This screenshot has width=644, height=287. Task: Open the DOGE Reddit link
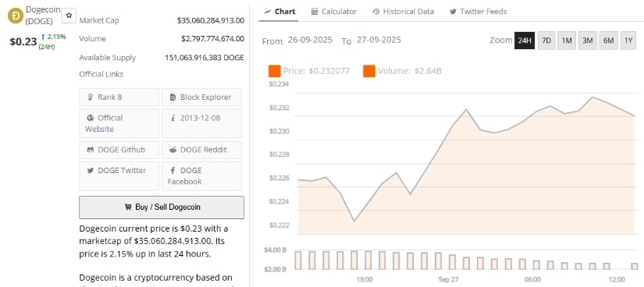click(x=201, y=150)
